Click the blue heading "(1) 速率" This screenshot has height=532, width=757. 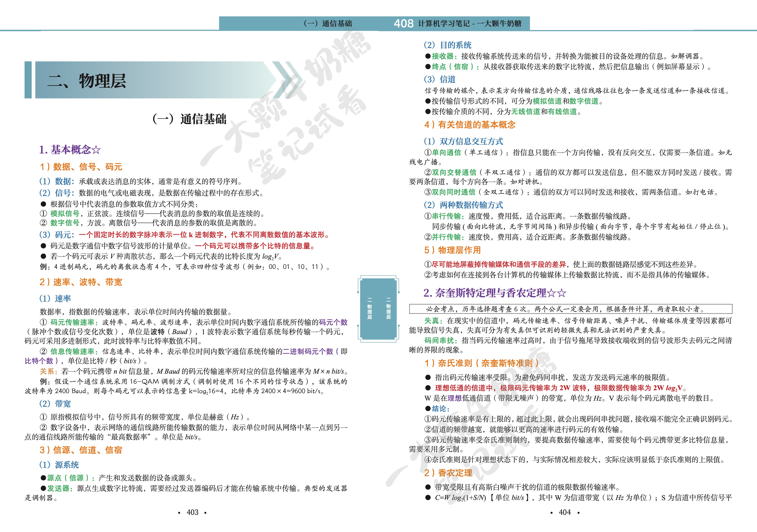(x=55, y=298)
